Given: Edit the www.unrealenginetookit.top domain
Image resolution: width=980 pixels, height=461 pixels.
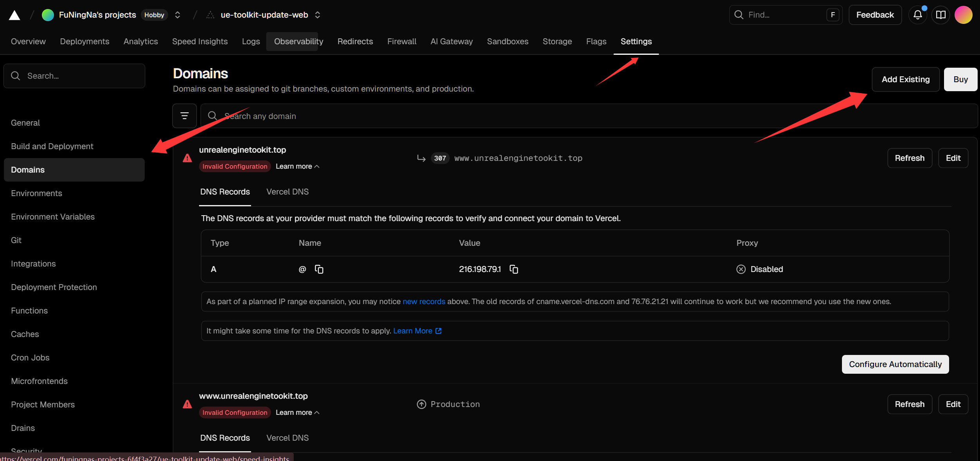Looking at the screenshot, I should pyautogui.click(x=953, y=404).
